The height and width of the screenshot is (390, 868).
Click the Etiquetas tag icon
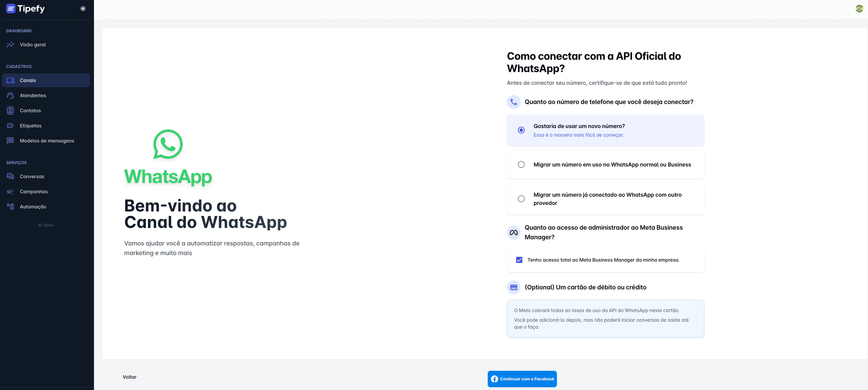(x=10, y=126)
